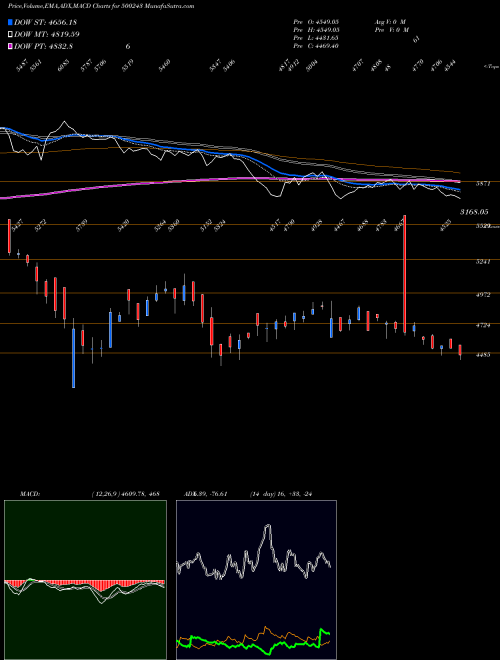This screenshot has width=500, height=660.
Task: Click the 'Pre L: 4431.65' low value
Action: coord(316,38)
